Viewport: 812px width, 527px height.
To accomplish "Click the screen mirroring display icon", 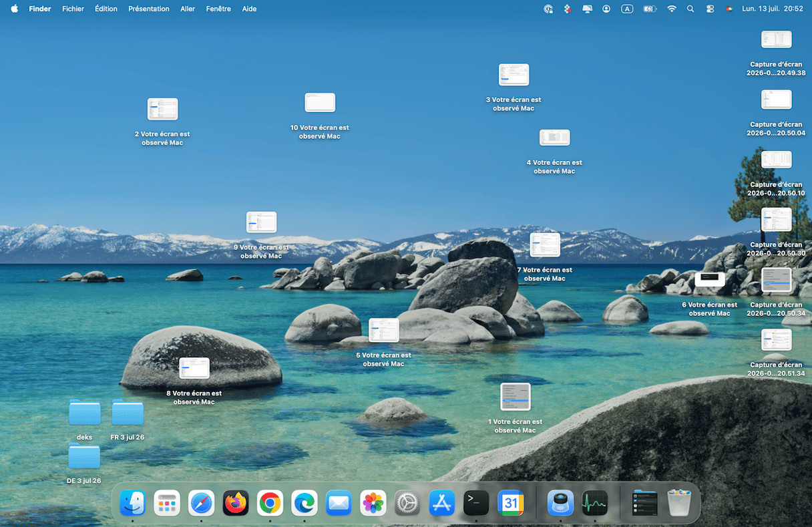I will (x=587, y=9).
